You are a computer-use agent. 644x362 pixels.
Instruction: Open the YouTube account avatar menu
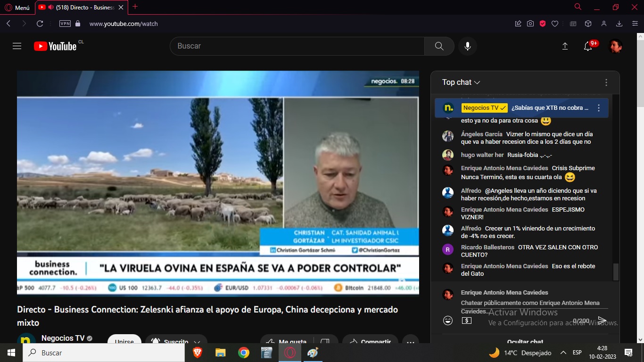[616, 46]
